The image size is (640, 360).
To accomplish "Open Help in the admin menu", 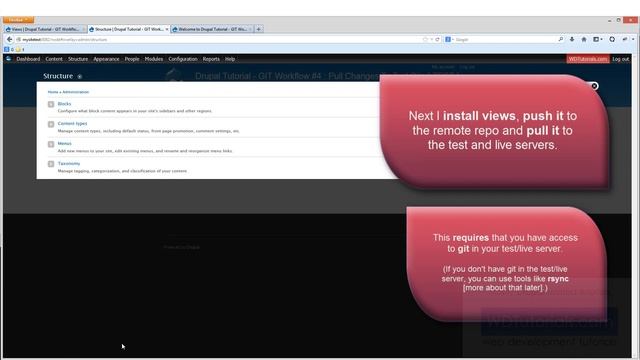I will (x=230, y=59).
